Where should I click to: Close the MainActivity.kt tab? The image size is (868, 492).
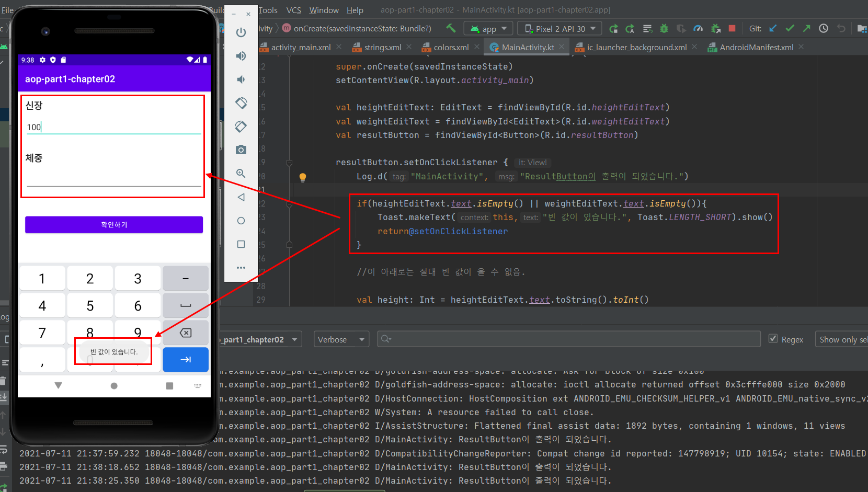(x=562, y=47)
